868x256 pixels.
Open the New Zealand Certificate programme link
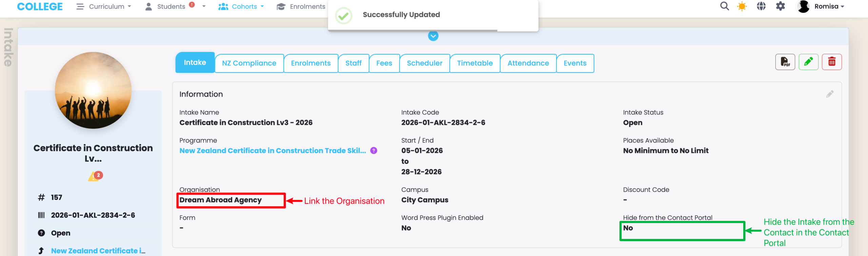[273, 151]
